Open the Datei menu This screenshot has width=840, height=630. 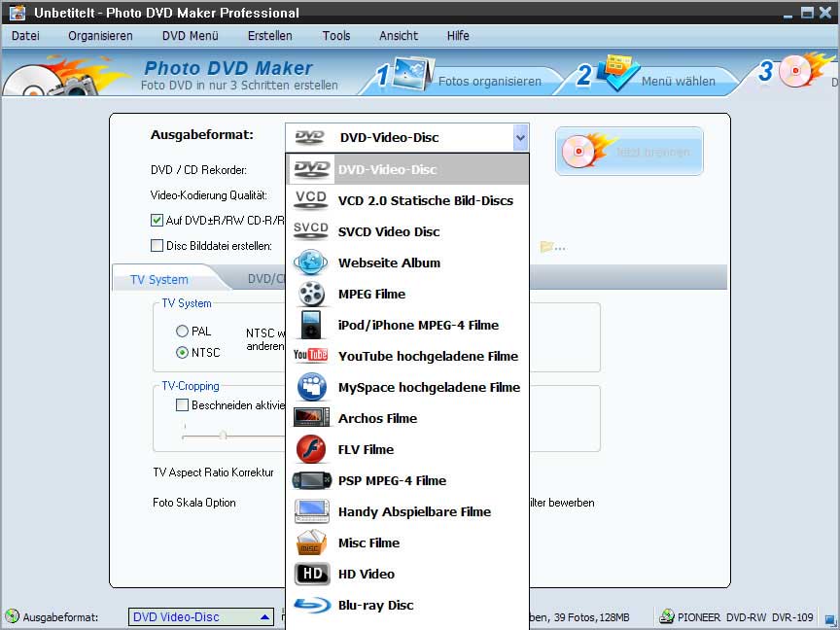[x=25, y=36]
